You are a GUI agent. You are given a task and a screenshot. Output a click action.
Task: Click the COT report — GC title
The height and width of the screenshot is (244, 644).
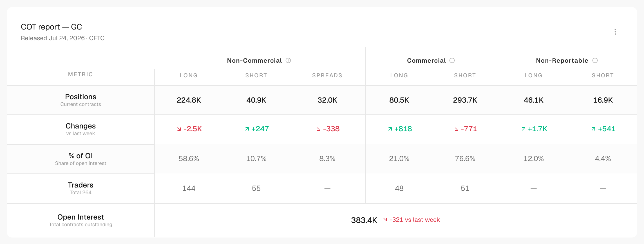[52, 27]
